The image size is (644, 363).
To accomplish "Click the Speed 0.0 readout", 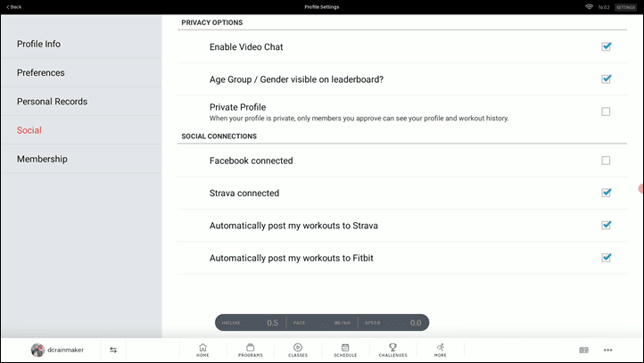I will (393, 323).
